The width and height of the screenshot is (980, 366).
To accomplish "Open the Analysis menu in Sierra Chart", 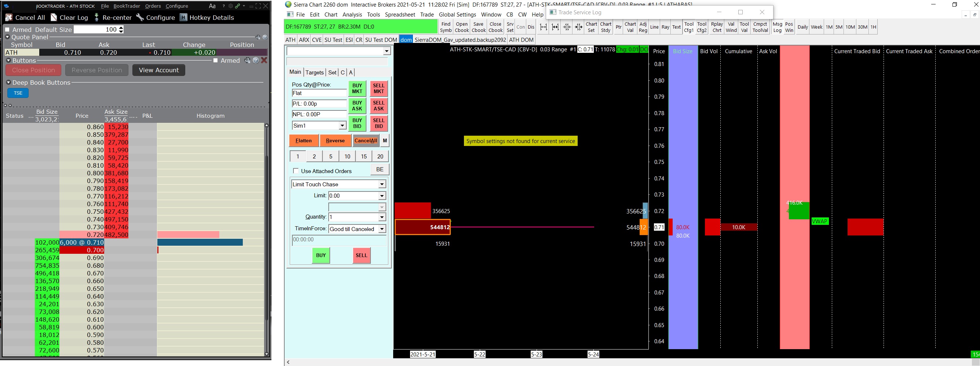I will point(352,14).
